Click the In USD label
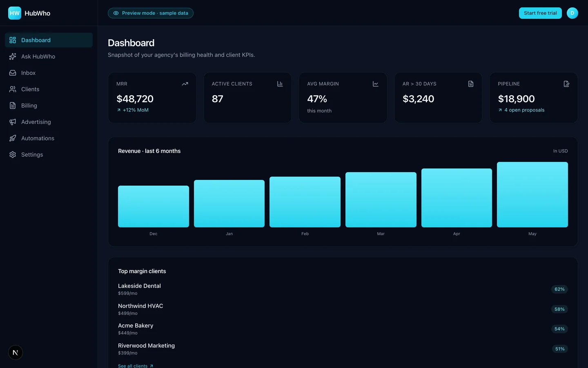The image size is (588, 368). pyautogui.click(x=561, y=151)
